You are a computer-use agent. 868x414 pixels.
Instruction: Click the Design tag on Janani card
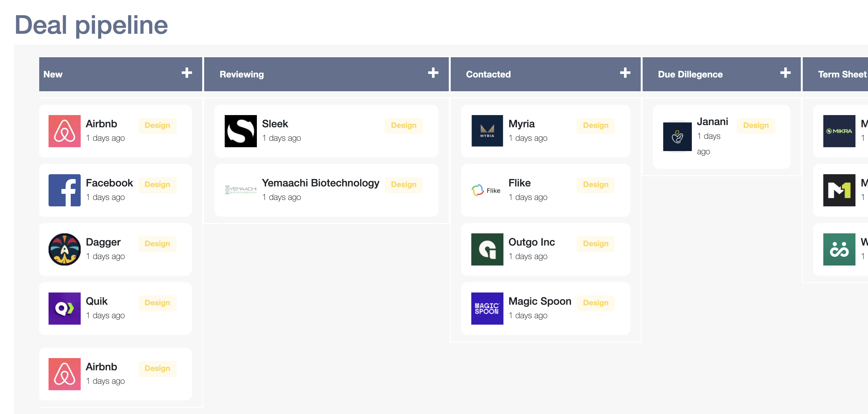(755, 125)
